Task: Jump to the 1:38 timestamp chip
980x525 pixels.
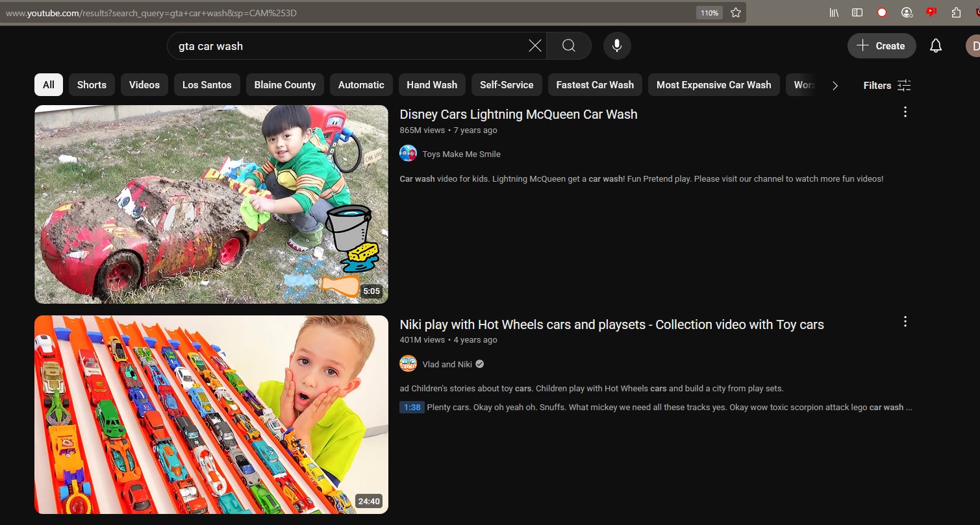Action: (412, 408)
